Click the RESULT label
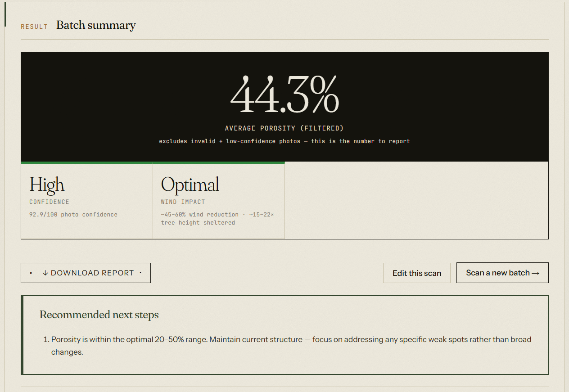Screen dimensions: 569x392 (34, 27)
